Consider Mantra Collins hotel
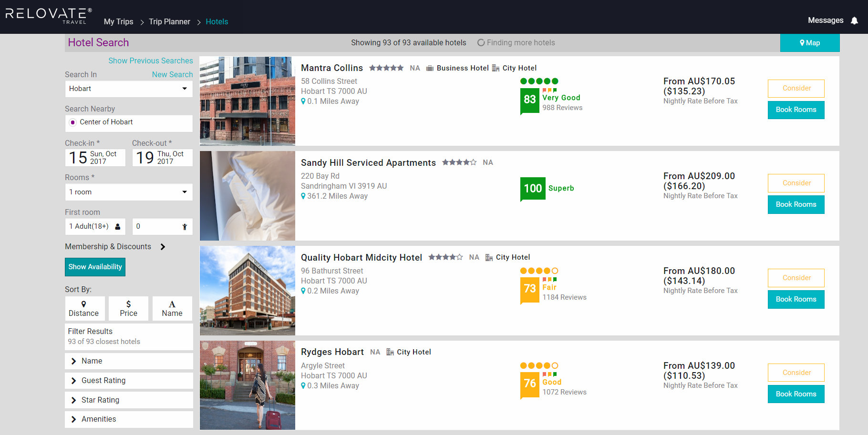 (796, 89)
